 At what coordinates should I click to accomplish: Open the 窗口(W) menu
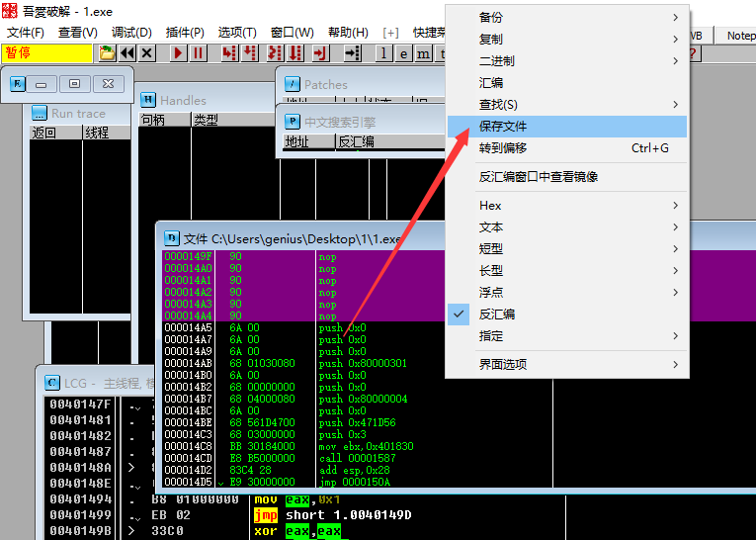click(293, 33)
